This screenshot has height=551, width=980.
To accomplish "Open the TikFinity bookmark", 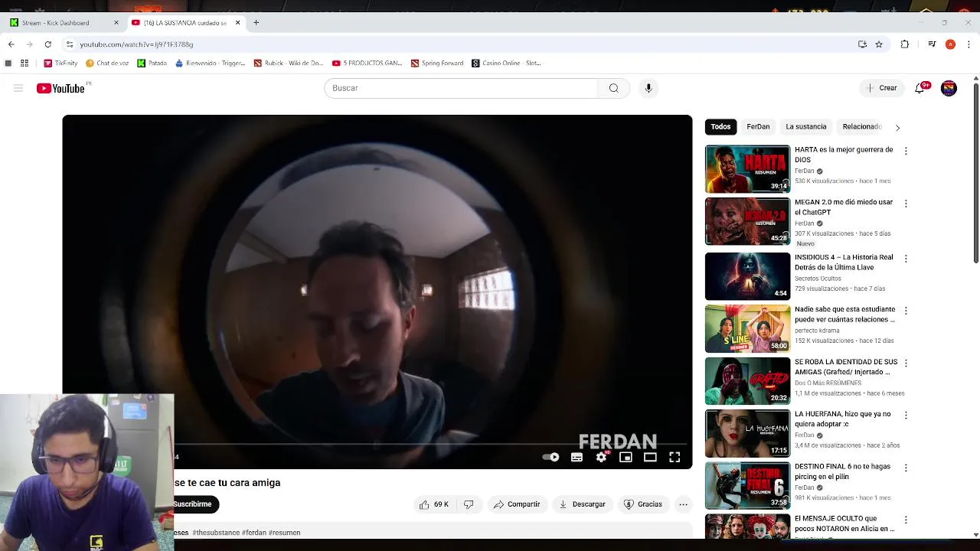I will (60, 64).
